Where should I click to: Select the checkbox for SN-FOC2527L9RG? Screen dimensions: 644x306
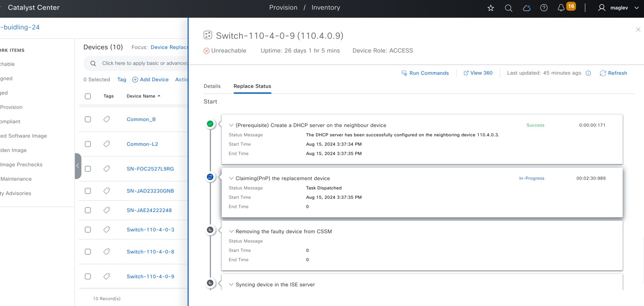88,168
